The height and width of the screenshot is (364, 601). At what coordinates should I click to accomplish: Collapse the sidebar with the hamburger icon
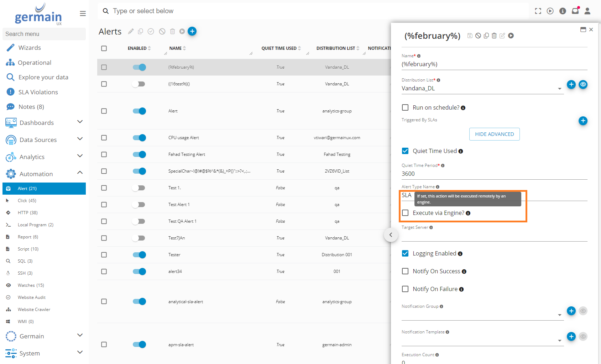(83, 14)
